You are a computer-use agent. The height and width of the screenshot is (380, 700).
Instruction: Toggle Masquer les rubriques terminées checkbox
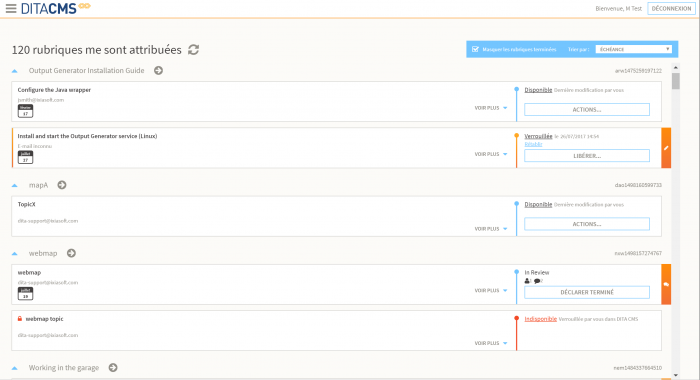point(475,49)
